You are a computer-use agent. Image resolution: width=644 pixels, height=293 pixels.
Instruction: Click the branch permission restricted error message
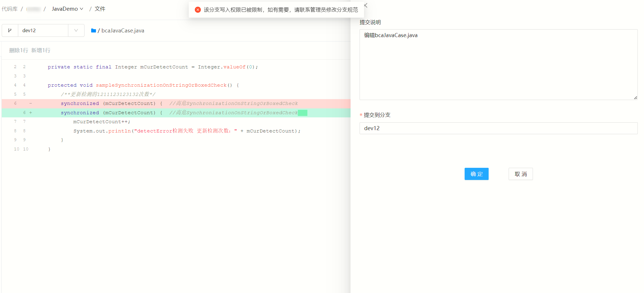click(281, 10)
